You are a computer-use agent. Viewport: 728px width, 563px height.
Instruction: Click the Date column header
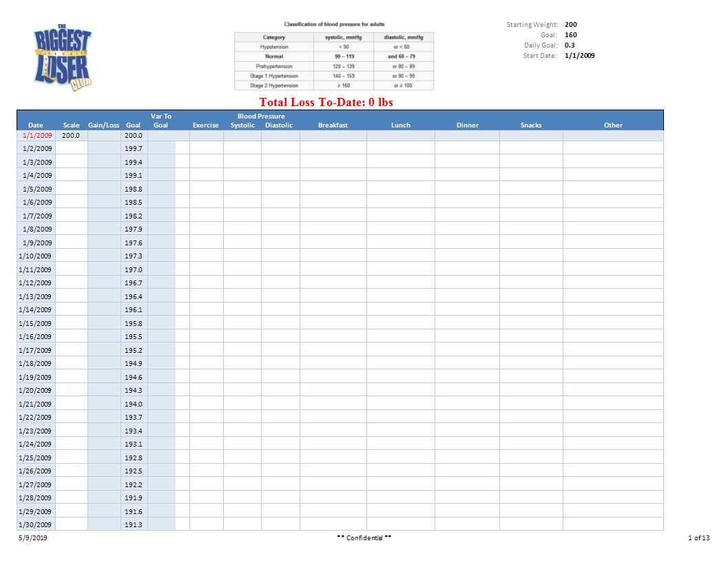click(x=36, y=125)
